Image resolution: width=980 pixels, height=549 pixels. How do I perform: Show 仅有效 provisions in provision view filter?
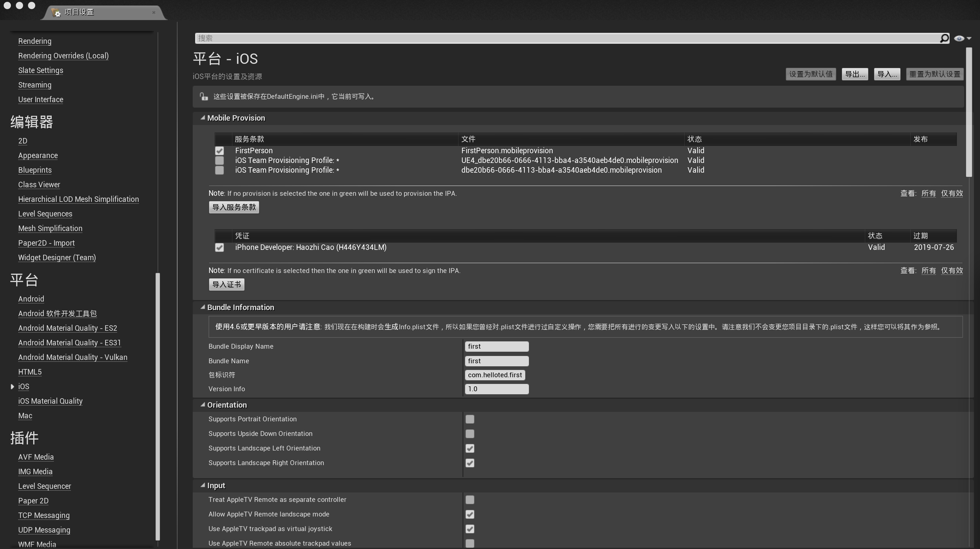[x=952, y=193]
